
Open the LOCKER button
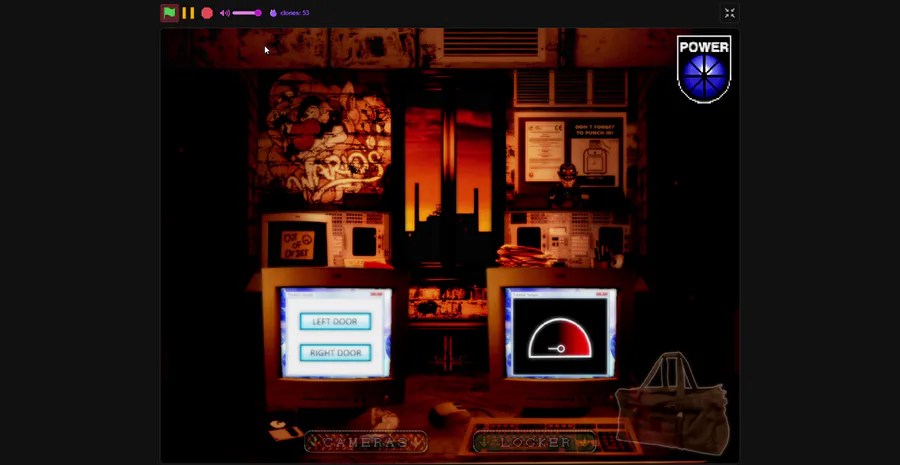point(535,442)
